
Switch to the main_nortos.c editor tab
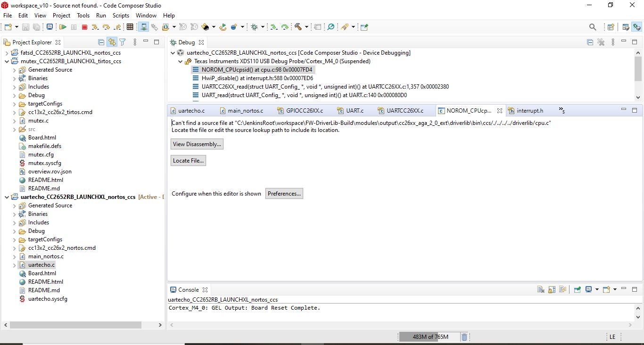pos(241,111)
